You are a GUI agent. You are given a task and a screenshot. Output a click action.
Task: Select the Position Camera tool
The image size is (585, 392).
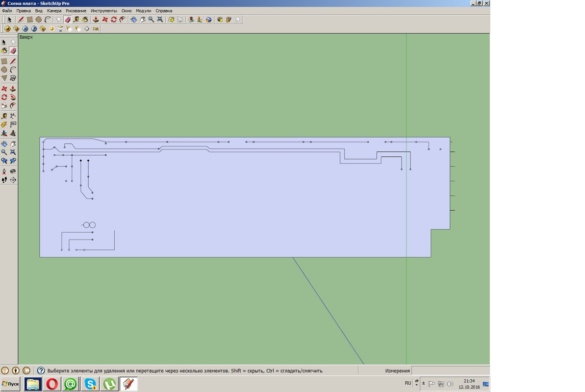tap(4, 171)
